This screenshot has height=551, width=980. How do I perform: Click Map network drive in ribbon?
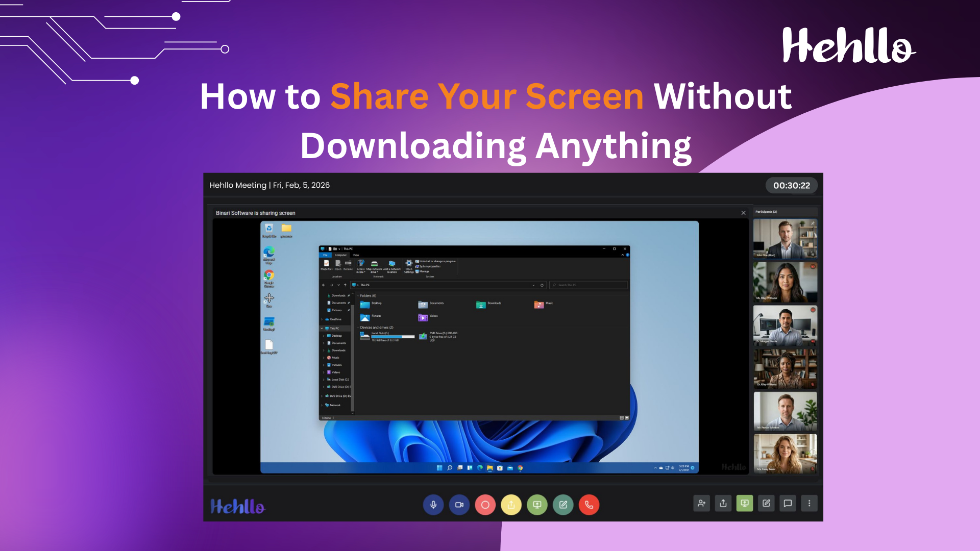tap(374, 266)
